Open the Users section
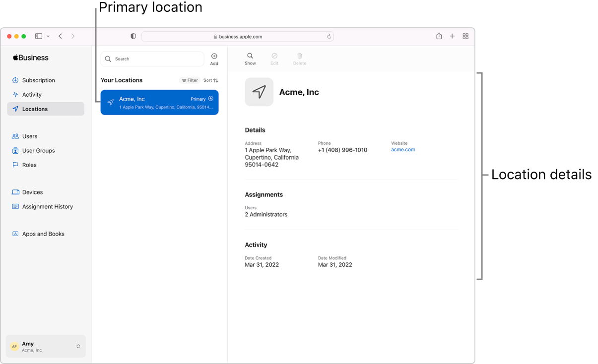598x364 pixels. coord(30,136)
